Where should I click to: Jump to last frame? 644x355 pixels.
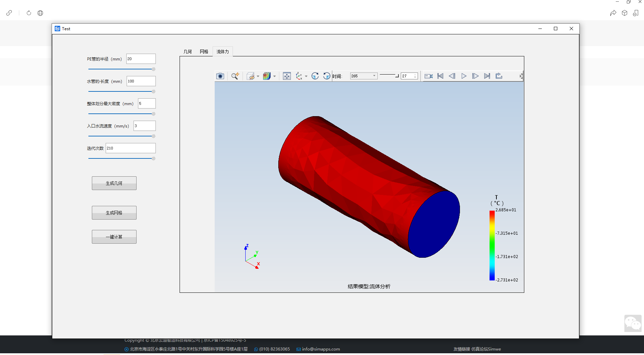pos(487,76)
